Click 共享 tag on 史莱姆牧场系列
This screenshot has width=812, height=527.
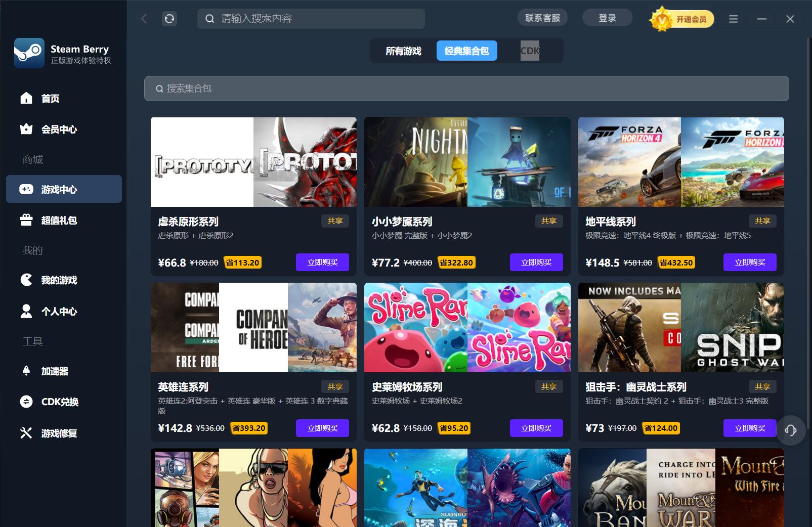click(549, 387)
